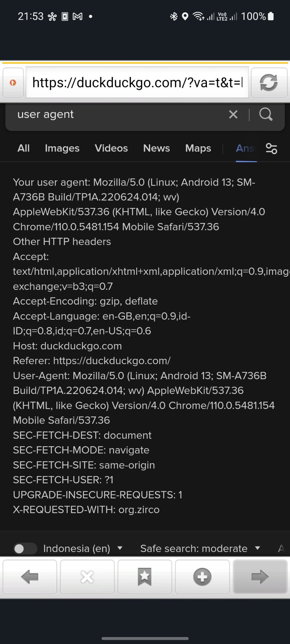
Task: Switch to the Images tab
Action: point(62,148)
